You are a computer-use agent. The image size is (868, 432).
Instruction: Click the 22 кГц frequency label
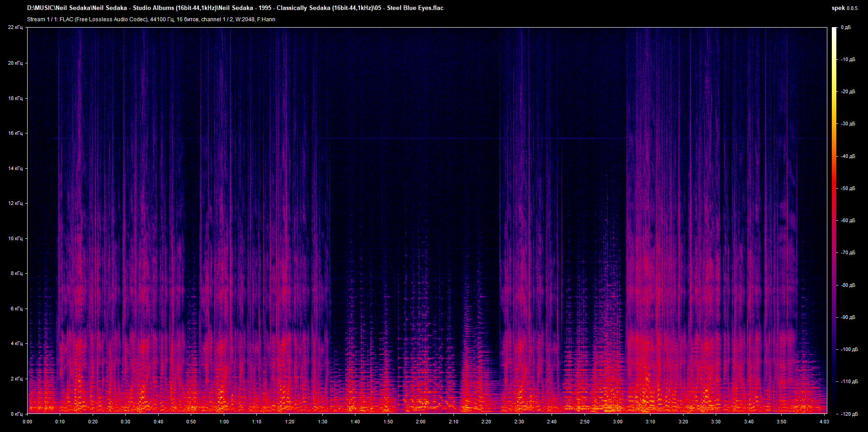pos(15,28)
